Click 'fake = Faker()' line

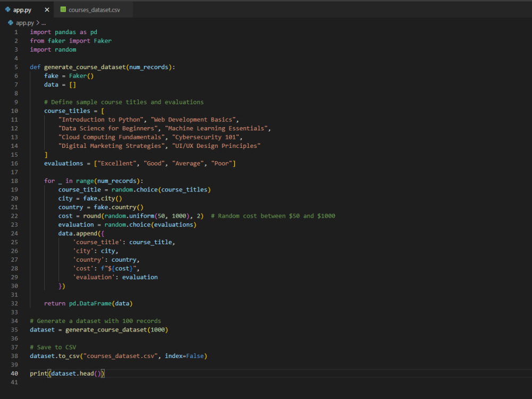click(69, 76)
